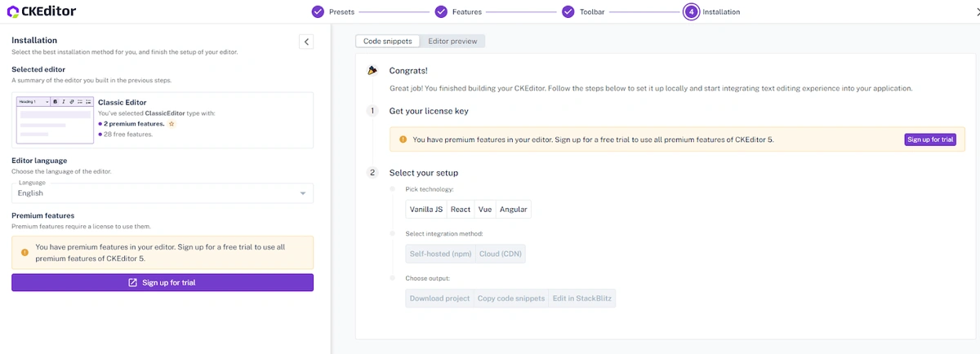The width and height of the screenshot is (980, 354).
Task: Select the Vue technology option
Action: click(485, 210)
